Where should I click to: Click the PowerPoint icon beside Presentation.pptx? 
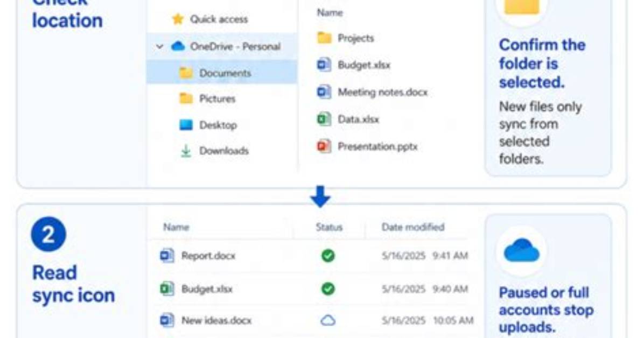point(324,146)
